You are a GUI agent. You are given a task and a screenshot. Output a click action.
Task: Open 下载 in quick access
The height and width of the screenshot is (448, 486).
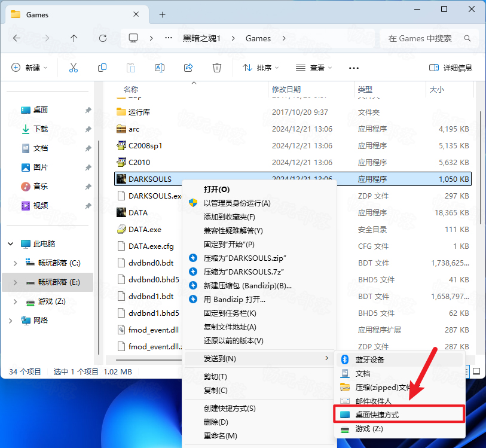point(40,129)
